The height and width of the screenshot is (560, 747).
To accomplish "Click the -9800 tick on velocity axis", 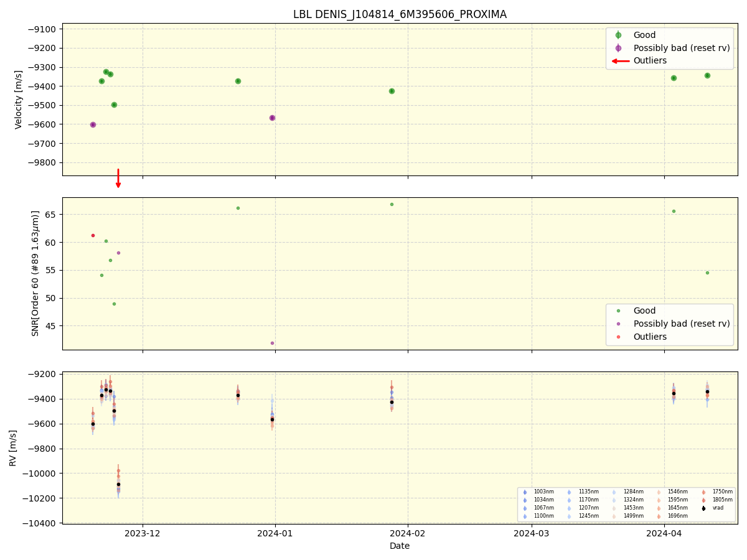I will click(42, 163).
